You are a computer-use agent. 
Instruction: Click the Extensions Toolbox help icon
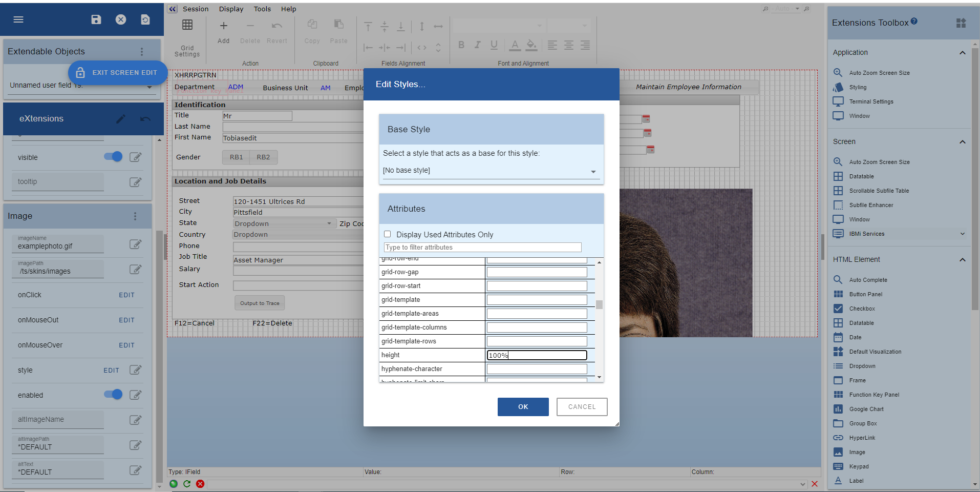[x=914, y=22]
